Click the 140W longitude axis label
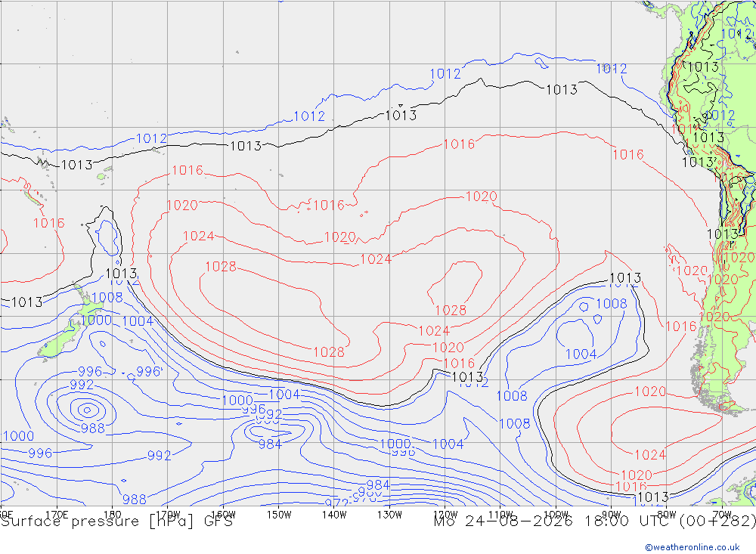Screen dimensions: 756x554 click(334, 515)
